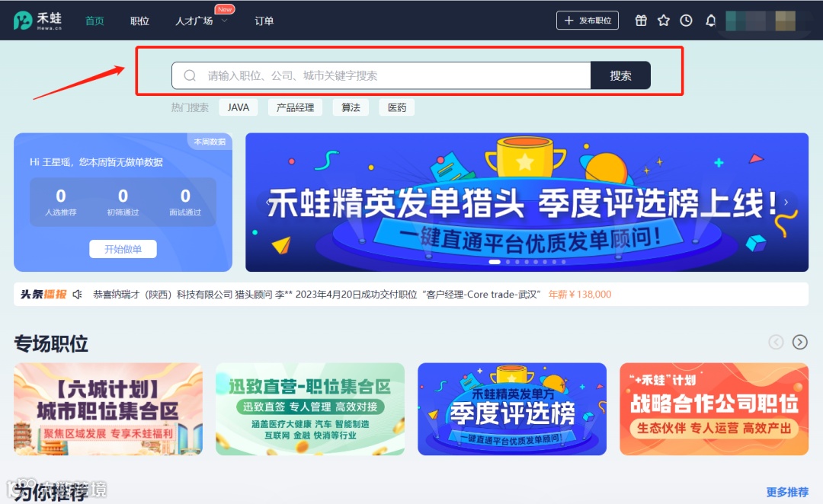
Task: Click the 专场职位 heading
Action: point(51,343)
